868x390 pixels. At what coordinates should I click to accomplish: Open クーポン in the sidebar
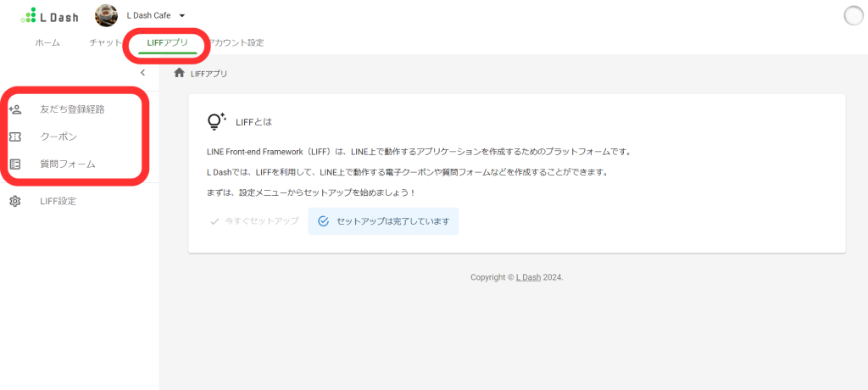[x=58, y=136]
